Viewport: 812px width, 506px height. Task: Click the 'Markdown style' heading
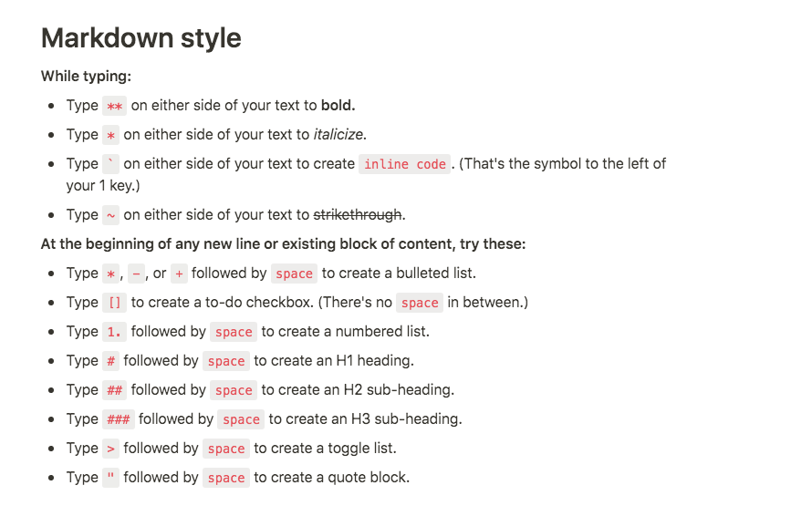click(x=141, y=38)
